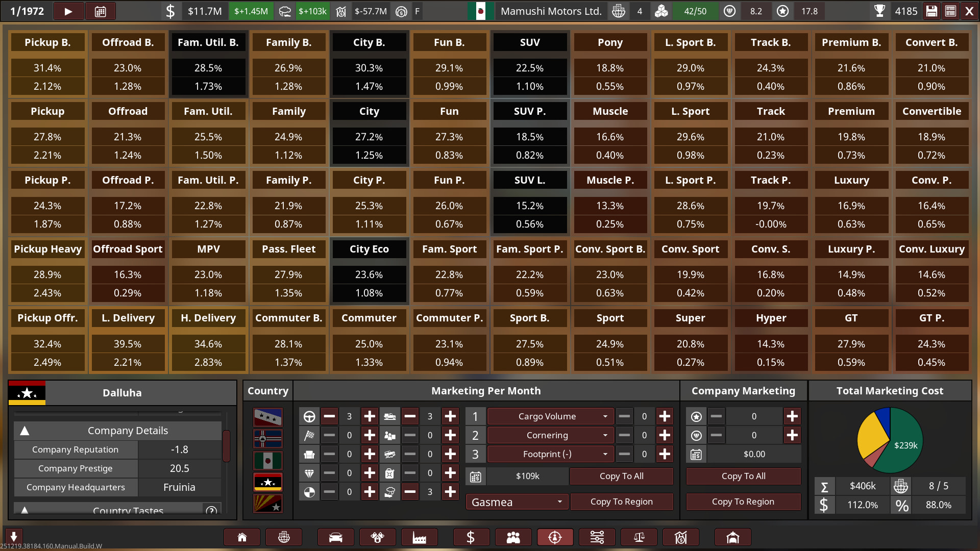Click the save floppy disk icon
This screenshot has width=980, height=551.
(x=932, y=11)
